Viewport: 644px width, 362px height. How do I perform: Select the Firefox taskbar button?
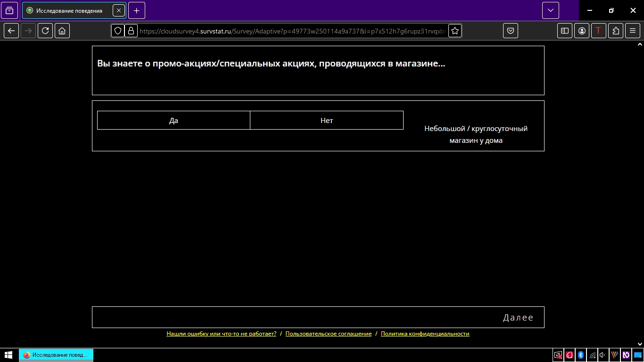point(56,355)
